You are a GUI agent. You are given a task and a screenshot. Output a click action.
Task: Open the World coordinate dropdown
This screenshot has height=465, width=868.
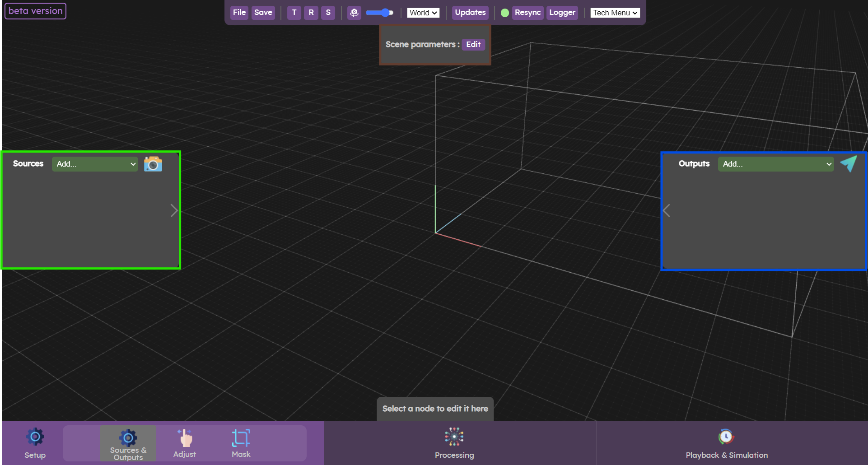pos(423,13)
